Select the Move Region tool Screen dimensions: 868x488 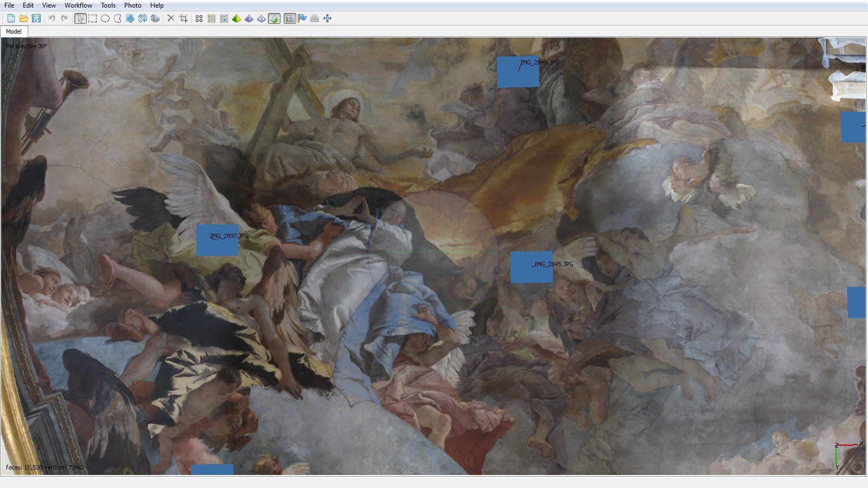point(130,18)
